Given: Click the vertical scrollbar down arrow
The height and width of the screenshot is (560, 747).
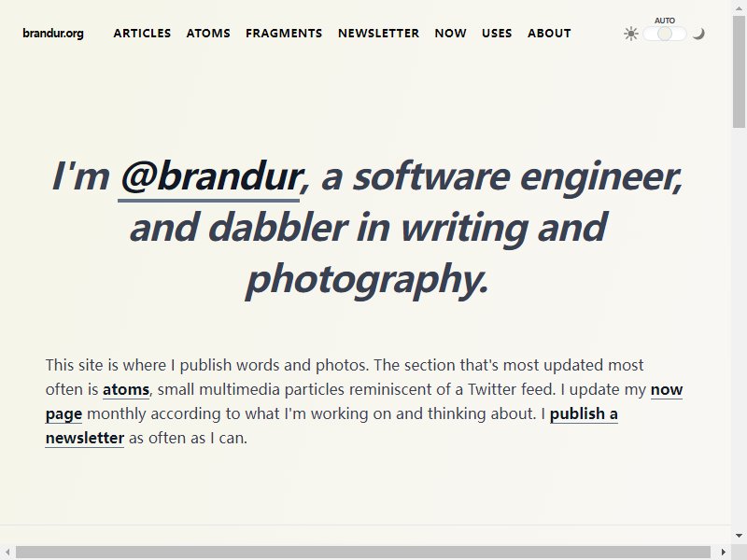Looking at the screenshot, I should [x=739, y=536].
